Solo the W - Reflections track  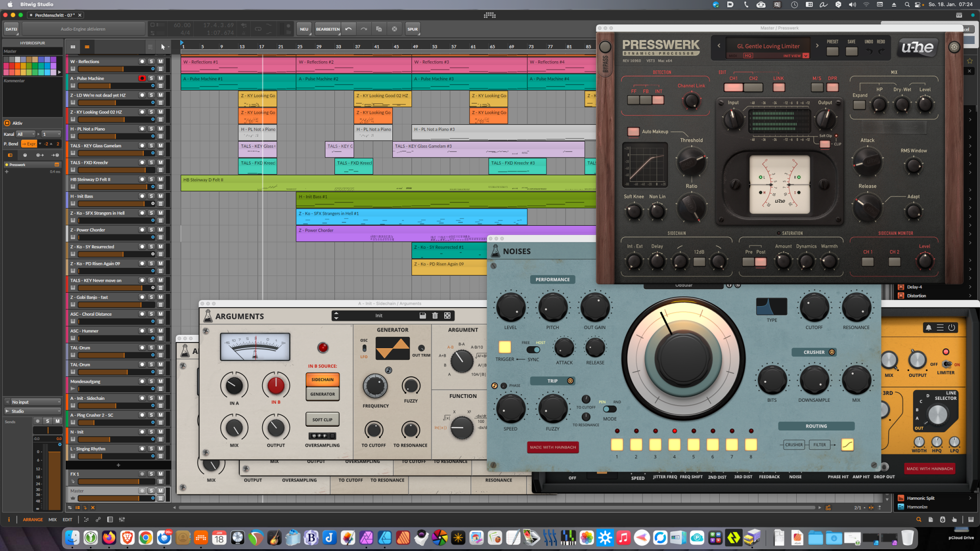coord(152,61)
